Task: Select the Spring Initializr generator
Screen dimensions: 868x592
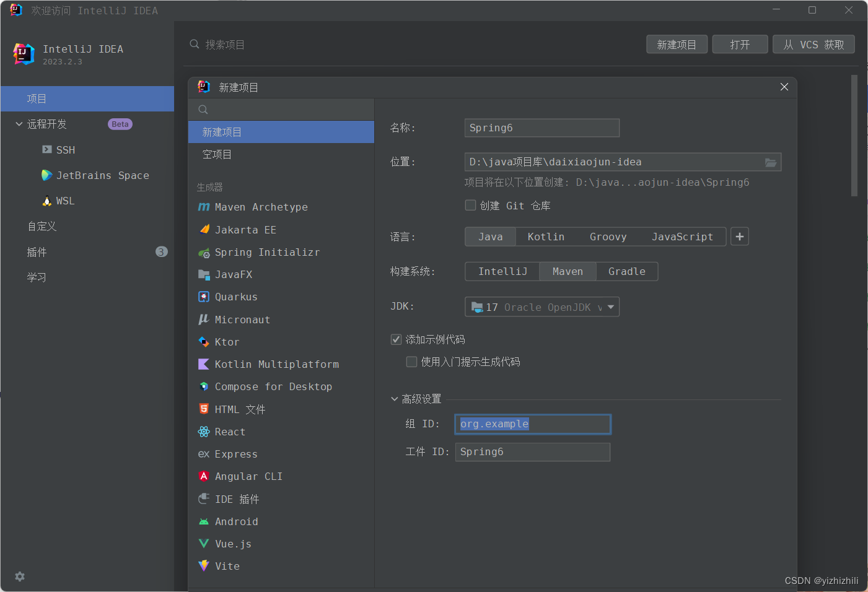Action: [x=267, y=252]
